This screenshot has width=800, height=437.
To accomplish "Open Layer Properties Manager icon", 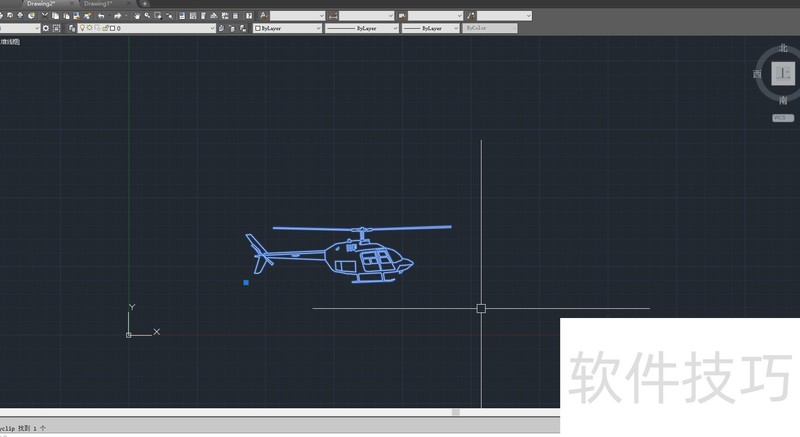I will (x=72, y=28).
